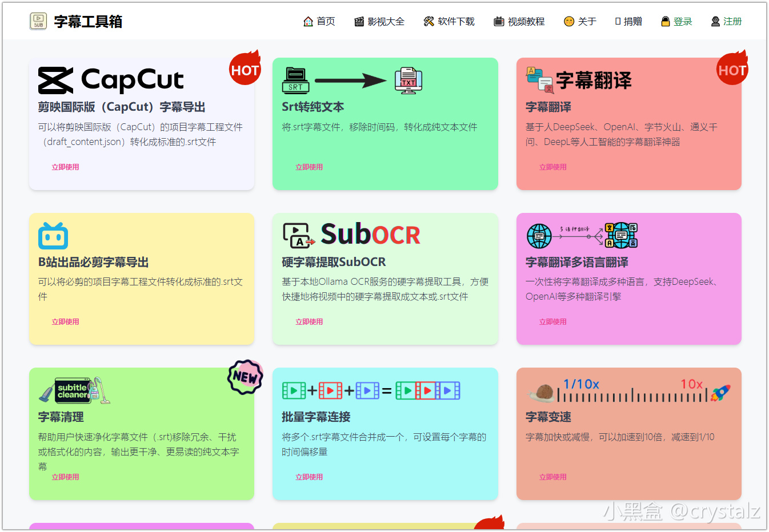This screenshot has height=532, width=769.
Task: Click the blue Bilibili TV icon
Action: pyautogui.click(x=53, y=236)
